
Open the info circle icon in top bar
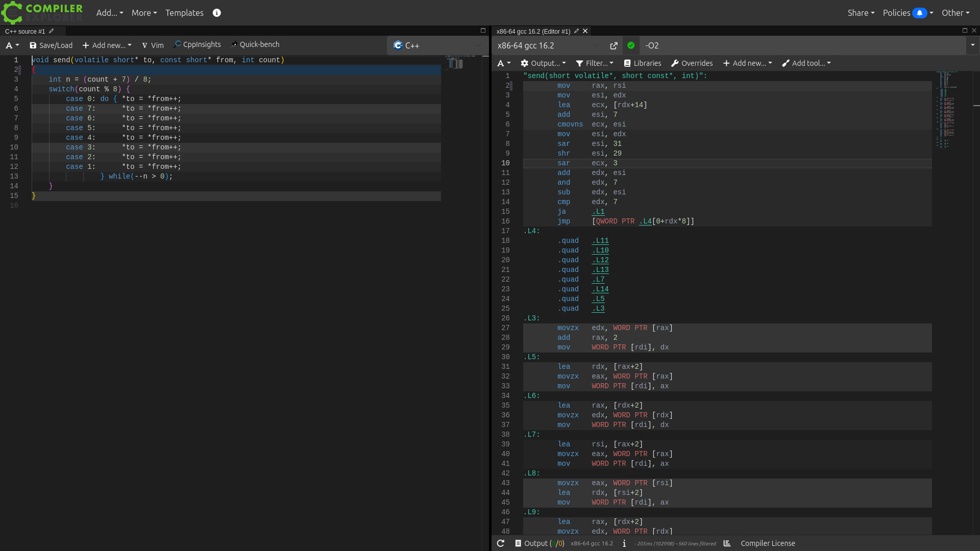pyautogui.click(x=217, y=13)
